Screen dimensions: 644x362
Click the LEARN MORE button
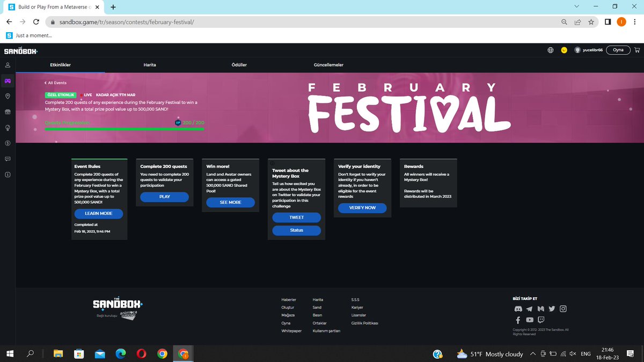click(x=99, y=213)
